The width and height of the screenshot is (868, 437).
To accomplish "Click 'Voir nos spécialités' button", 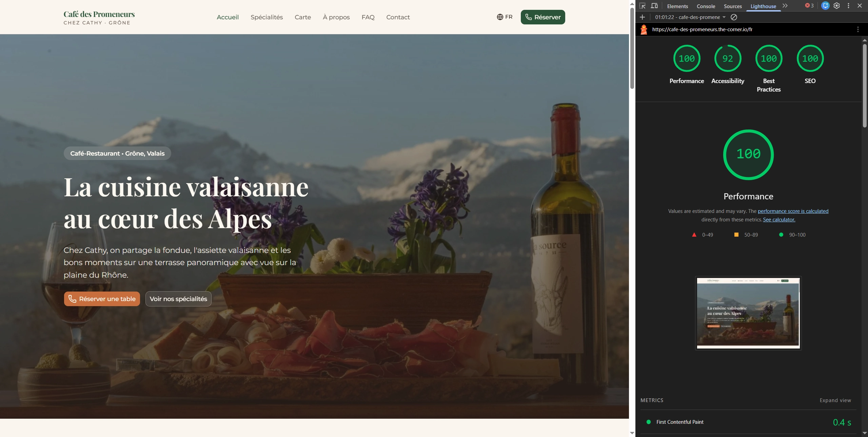I will coord(178,299).
